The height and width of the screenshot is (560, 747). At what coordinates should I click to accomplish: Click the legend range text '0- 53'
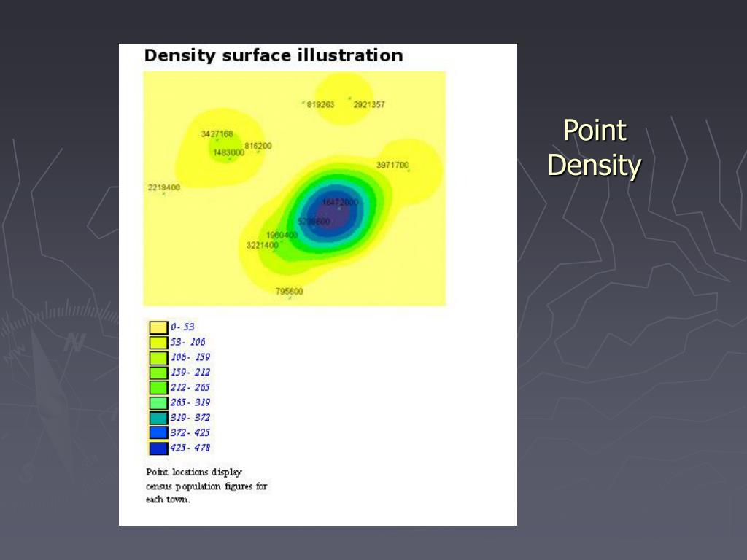[x=182, y=327]
